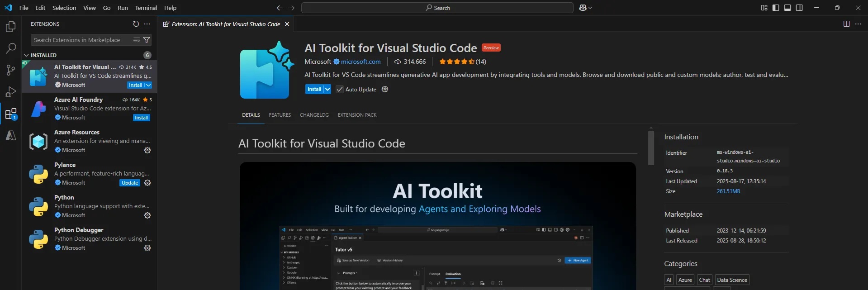Switch to the DETAILS tab

[x=251, y=115]
